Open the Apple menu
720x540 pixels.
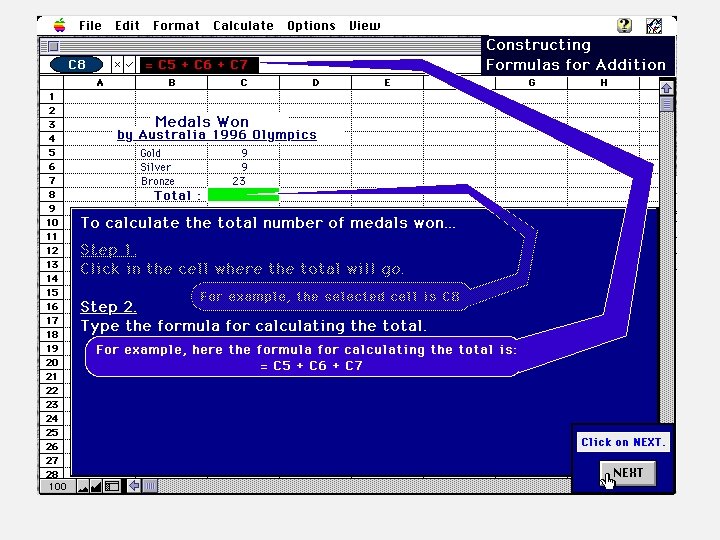pos(60,25)
